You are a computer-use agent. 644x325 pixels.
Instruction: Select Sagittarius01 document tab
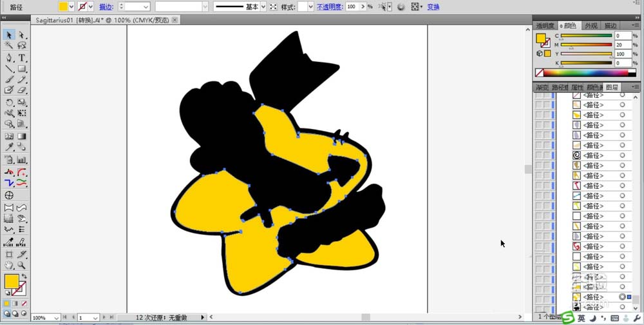[102, 20]
